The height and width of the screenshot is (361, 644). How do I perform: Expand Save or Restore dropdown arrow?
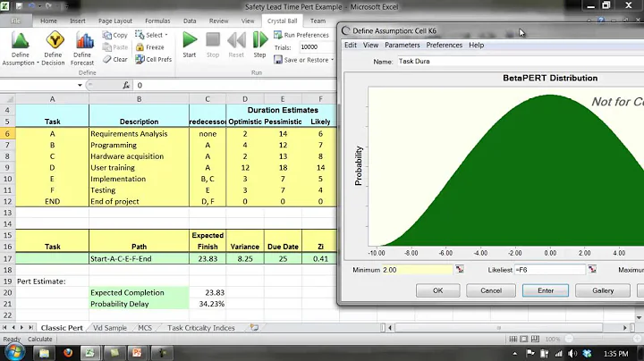(x=332, y=60)
